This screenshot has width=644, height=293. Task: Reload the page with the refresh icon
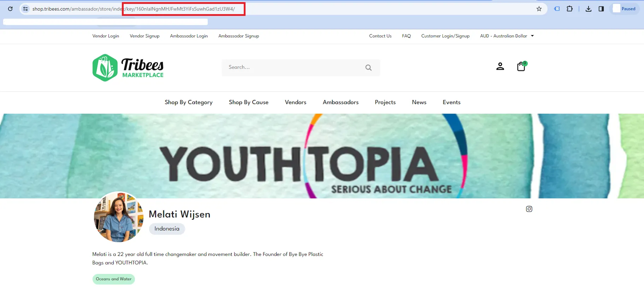tap(10, 9)
